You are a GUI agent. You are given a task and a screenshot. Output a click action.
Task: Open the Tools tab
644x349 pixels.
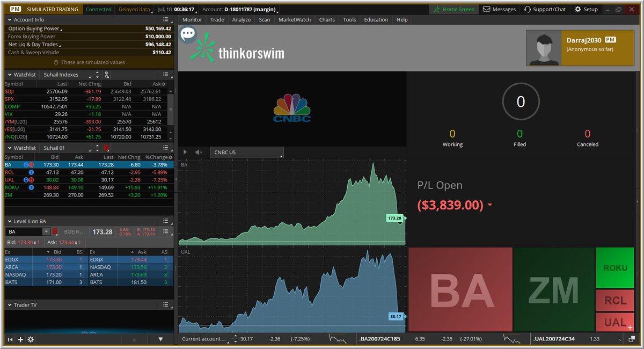[x=349, y=20]
